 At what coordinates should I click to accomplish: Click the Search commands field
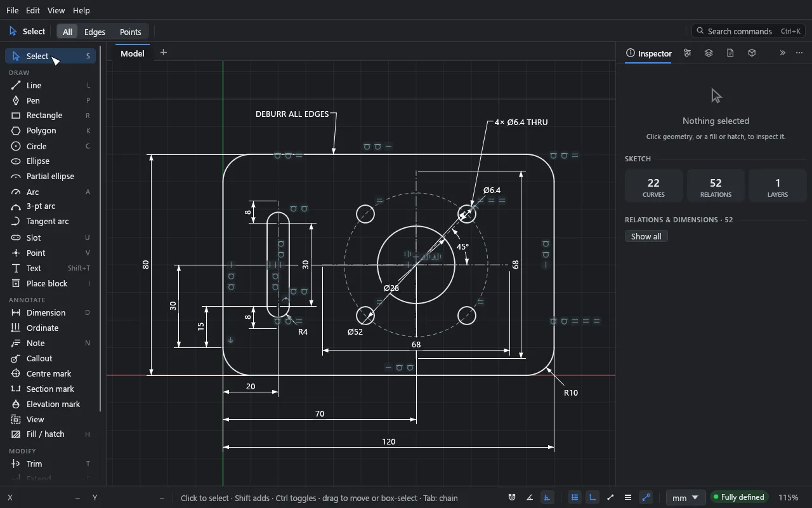749,31
